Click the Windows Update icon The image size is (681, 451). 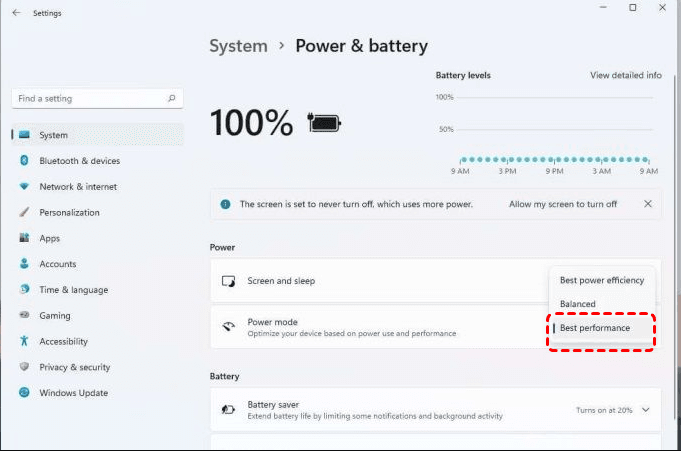[x=24, y=393]
